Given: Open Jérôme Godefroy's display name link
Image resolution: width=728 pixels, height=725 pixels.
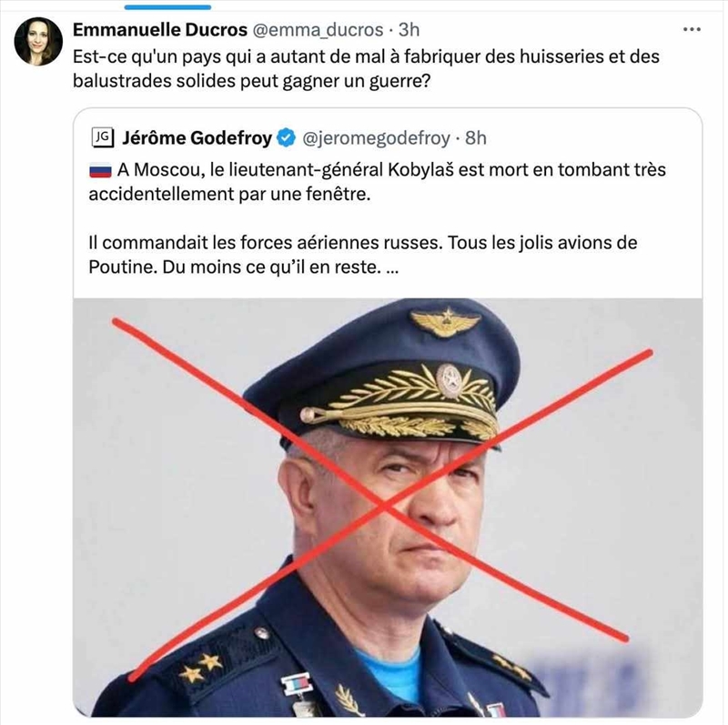Looking at the screenshot, I should (197, 138).
